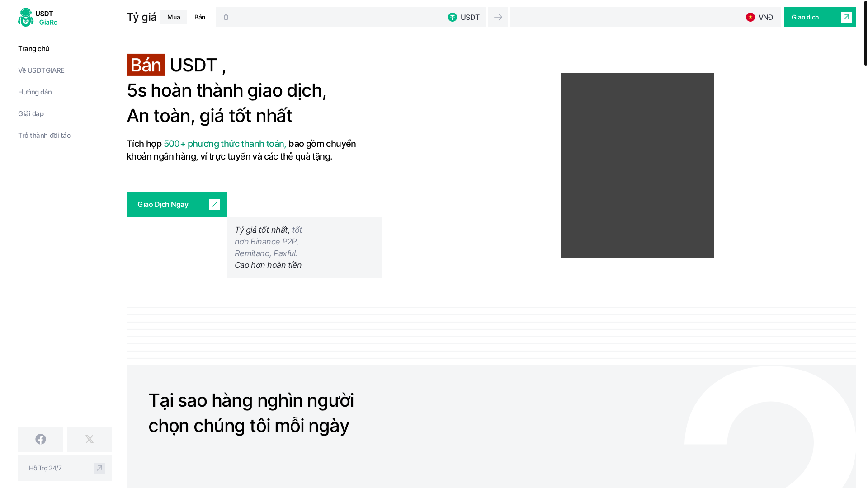The image size is (868, 488).
Task: Click 'Tại sao hàng nghìn người' heading
Action: coord(251,400)
